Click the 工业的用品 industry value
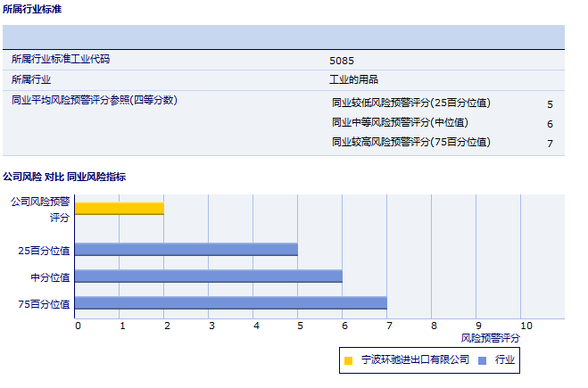 [354, 79]
